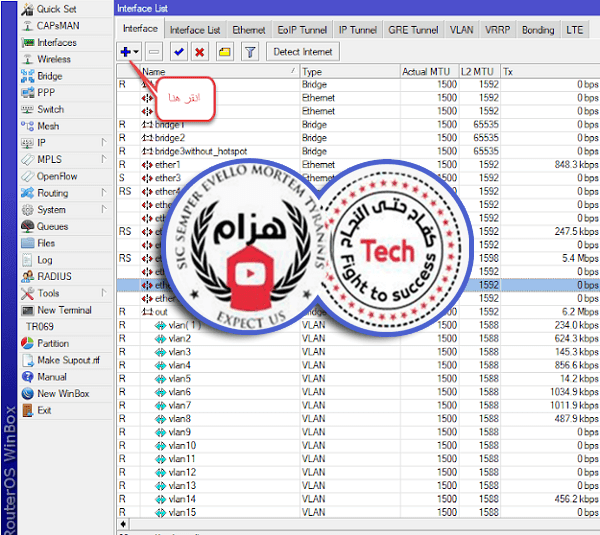Click Make Supout.rif
The width and height of the screenshot is (600, 535).
click(65, 360)
